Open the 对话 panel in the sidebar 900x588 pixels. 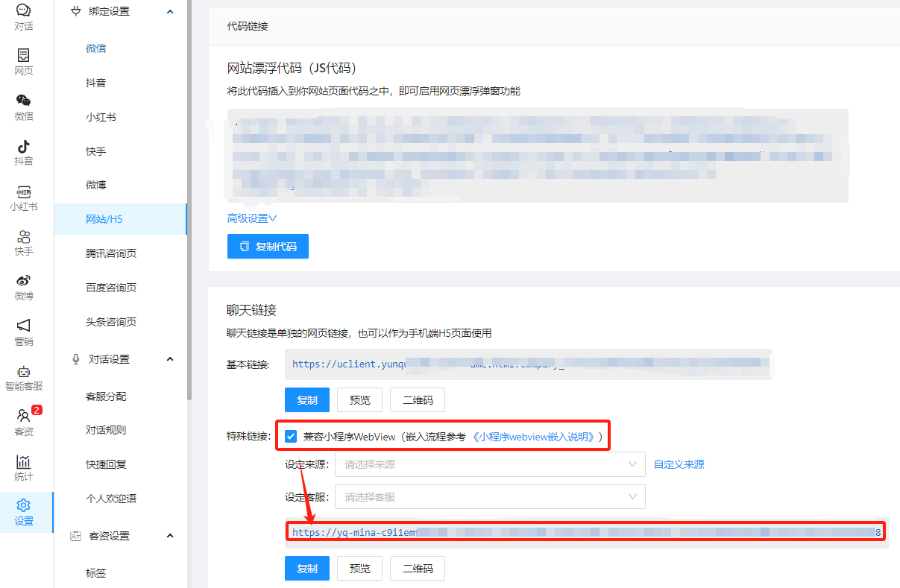click(23, 18)
